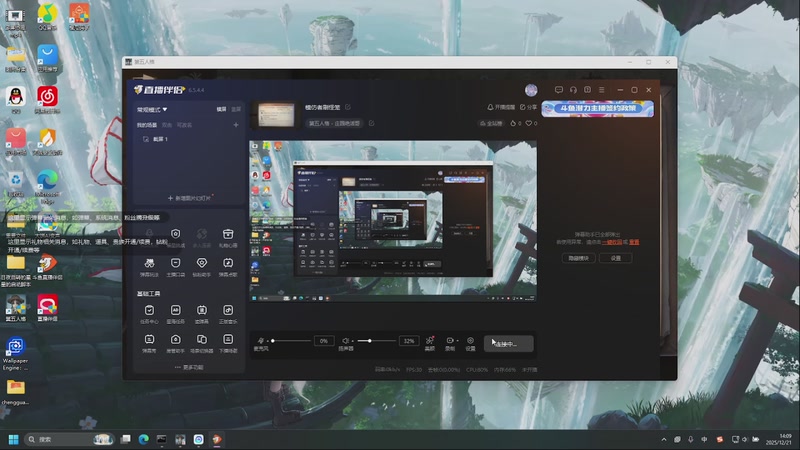Image resolution: width=800 pixels, height=450 pixels.
Task: Open 设置 gear beside the record icon
Action: 470,343
